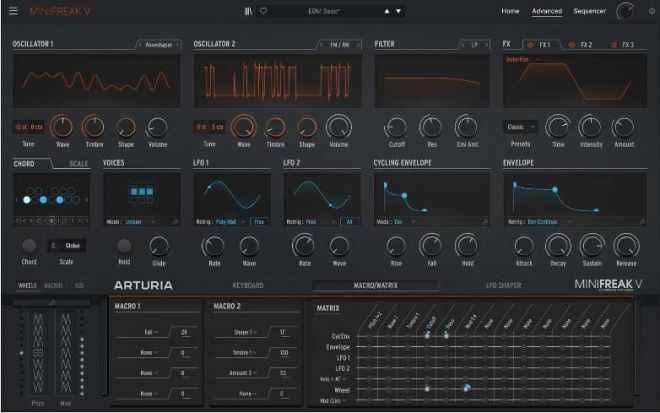Toggle the LFO 1 Free sync button
Image resolution: width=660 pixels, height=413 pixels.
259,221
